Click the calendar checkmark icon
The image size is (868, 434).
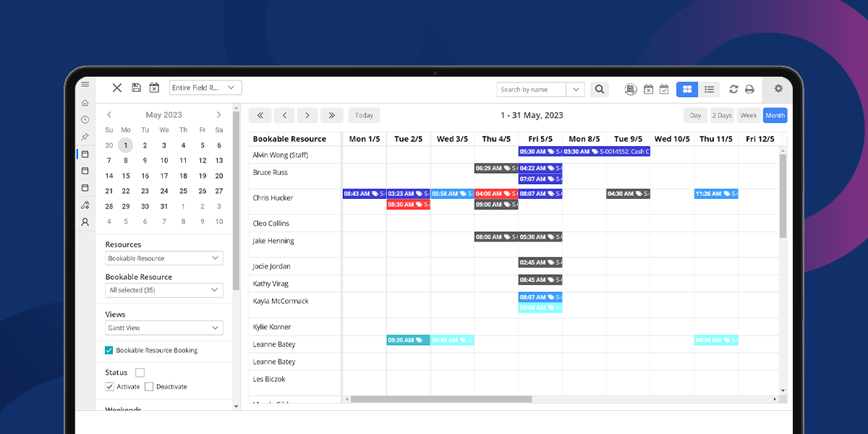click(664, 90)
